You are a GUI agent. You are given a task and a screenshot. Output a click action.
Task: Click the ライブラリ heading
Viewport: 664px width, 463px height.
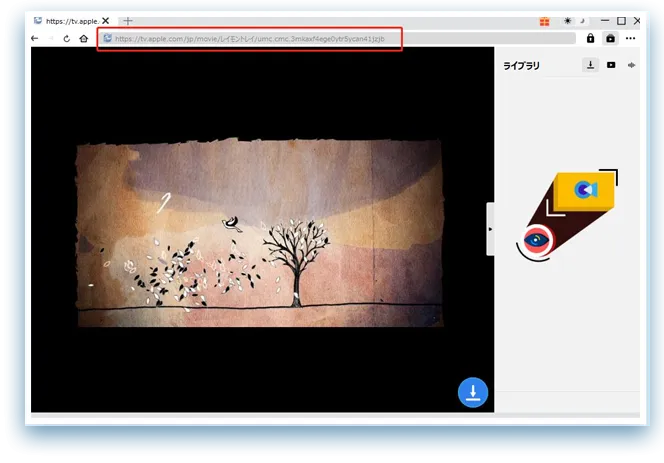[521, 66]
